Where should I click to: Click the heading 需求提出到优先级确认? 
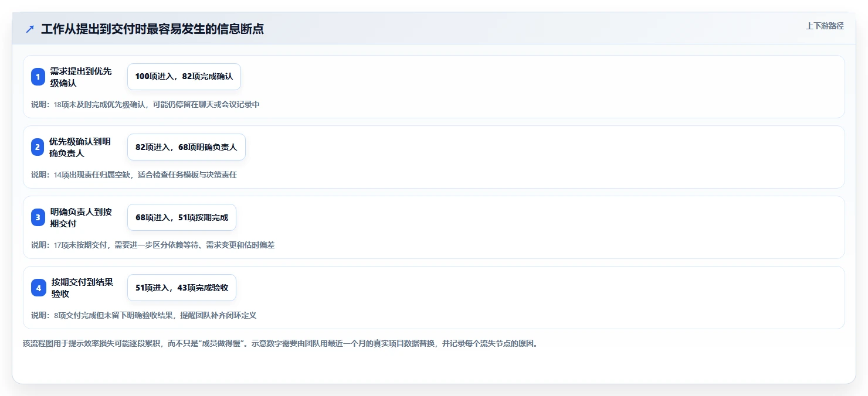click(81, 77)
